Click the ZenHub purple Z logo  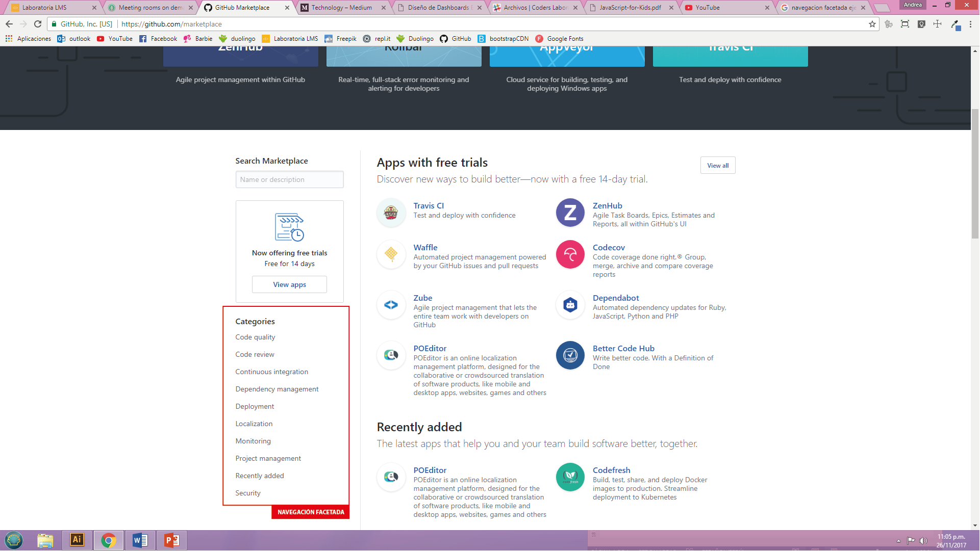[570, 213]
